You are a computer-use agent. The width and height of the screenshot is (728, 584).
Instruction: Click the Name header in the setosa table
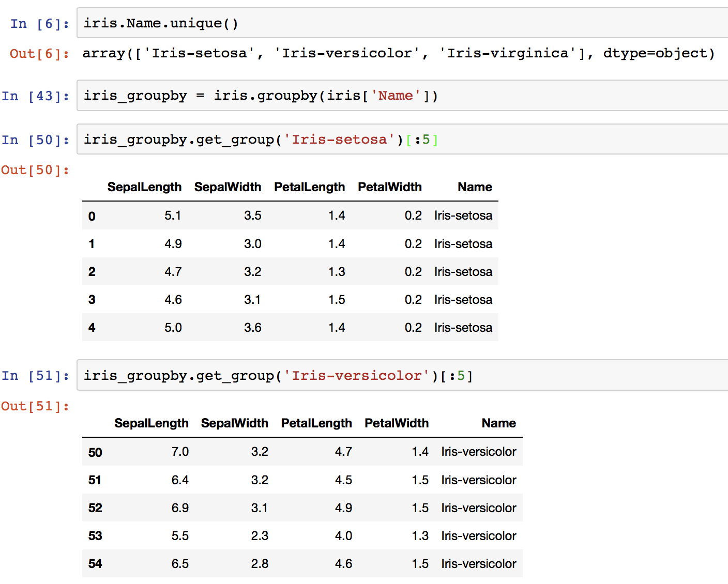tap(475, 187)
